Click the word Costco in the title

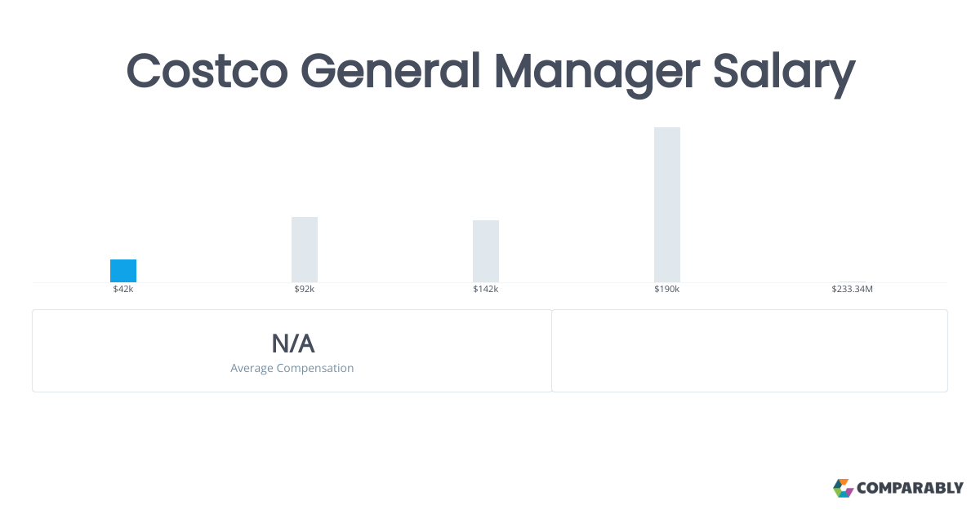pyautogui.click(x=207, y=71)
